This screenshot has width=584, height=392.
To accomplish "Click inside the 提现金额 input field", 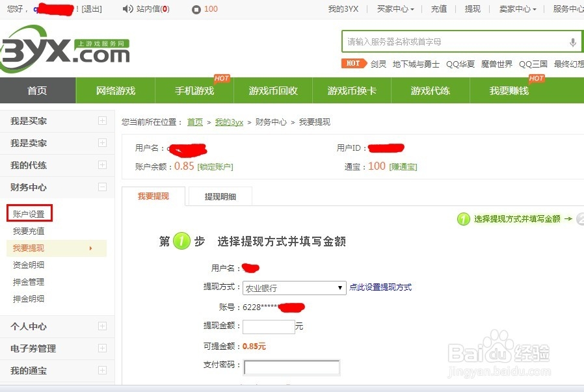I will (268, 327).
